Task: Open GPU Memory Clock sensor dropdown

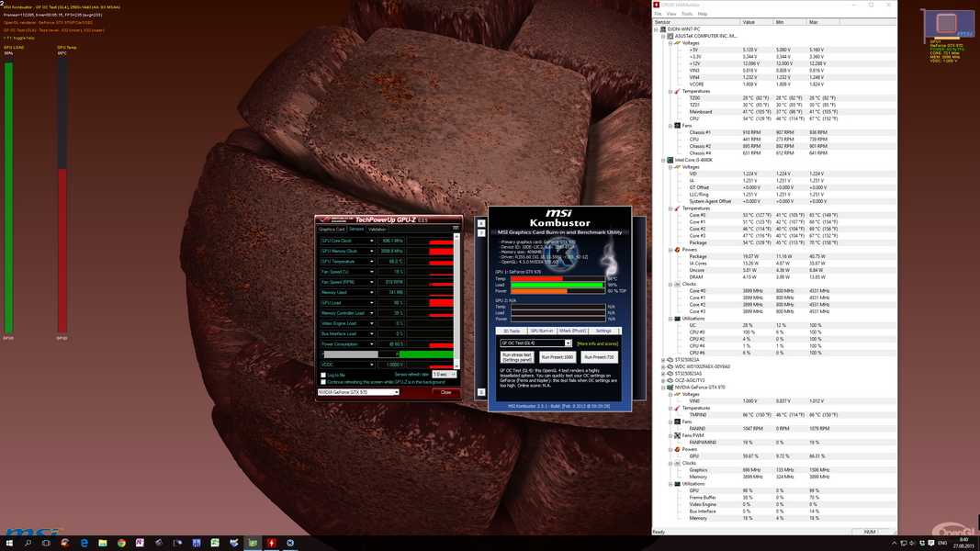Action: pos(371,251)
